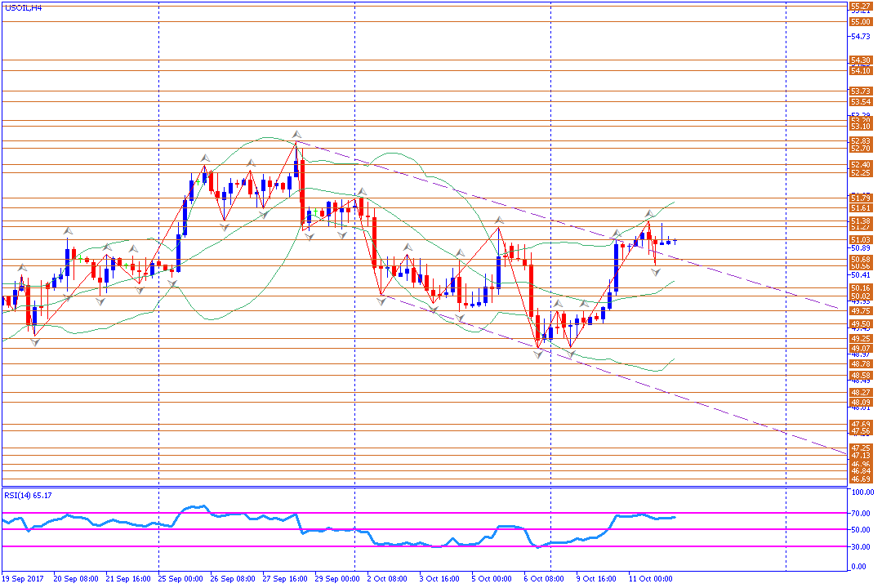This screenshot has width=882, height=588.
Task: Select the 51.61 price level label
Action: click(861, 208)
